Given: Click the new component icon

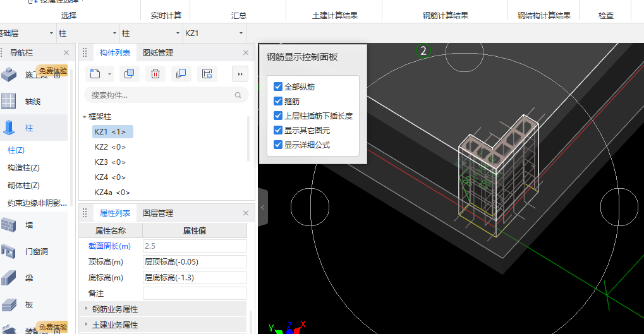Looking at the screenshot, I should click(95, 74).
